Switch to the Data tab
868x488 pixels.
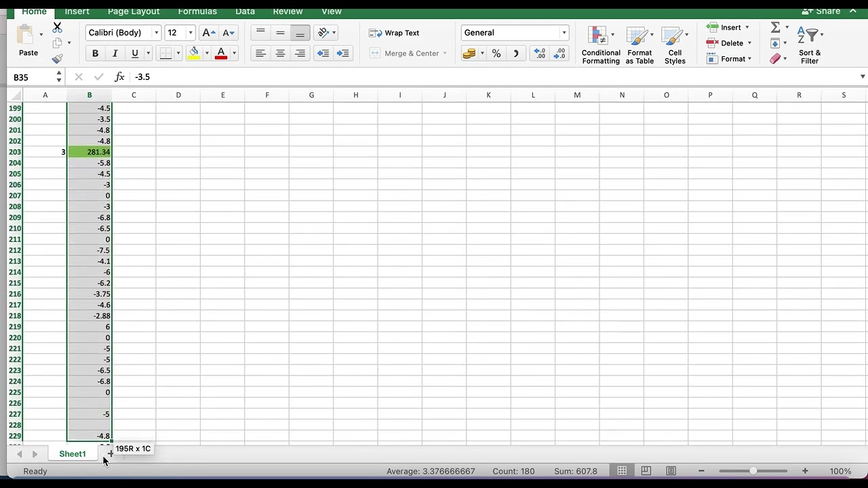tap(245, 11)
